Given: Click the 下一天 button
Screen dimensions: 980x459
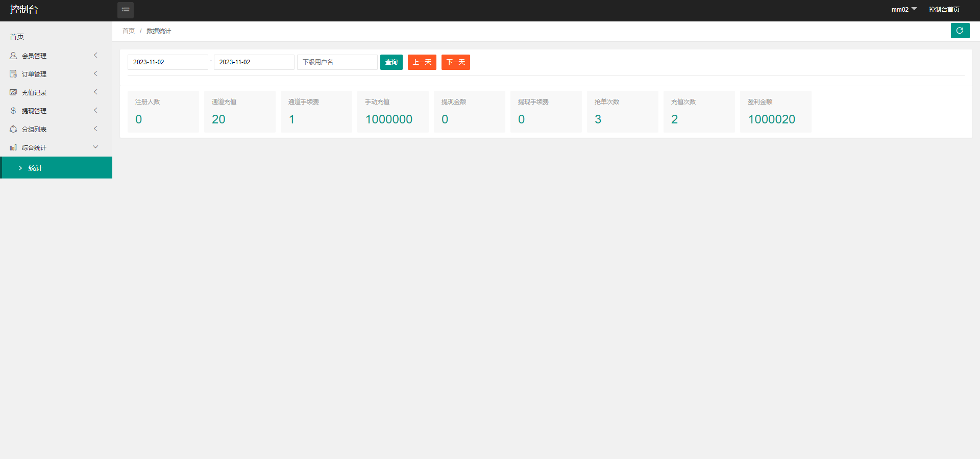Looking at the screenshot, I should pyautogui.click(x=456, y=62).
